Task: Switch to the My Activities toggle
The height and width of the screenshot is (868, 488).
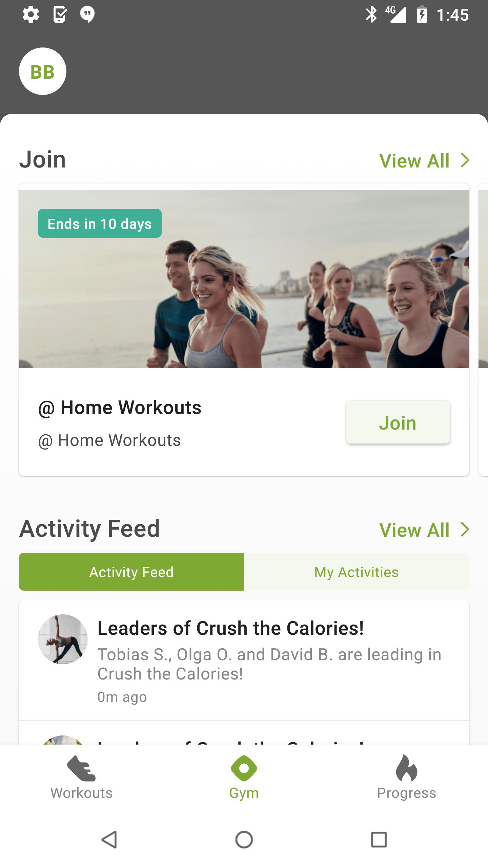Action: [x=357, y=572]
